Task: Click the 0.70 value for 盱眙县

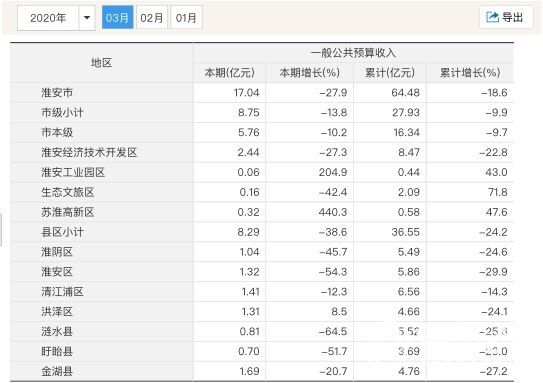Action: (x=249, y=351)
